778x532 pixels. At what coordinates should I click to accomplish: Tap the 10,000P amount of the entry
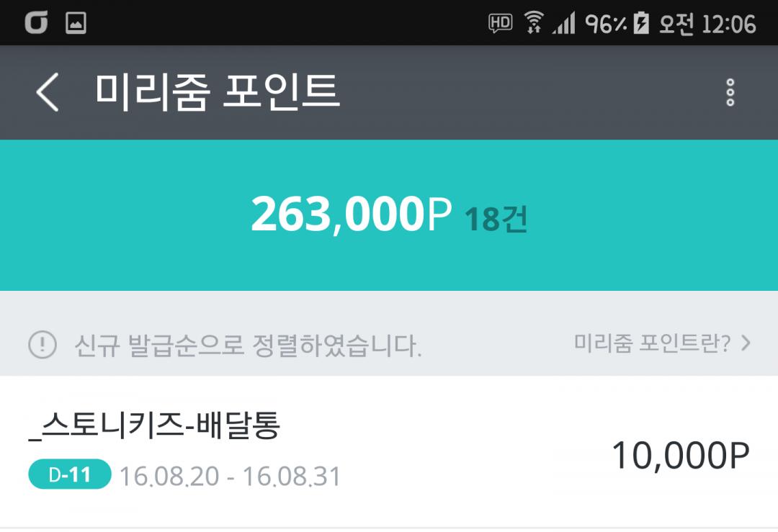680,455
